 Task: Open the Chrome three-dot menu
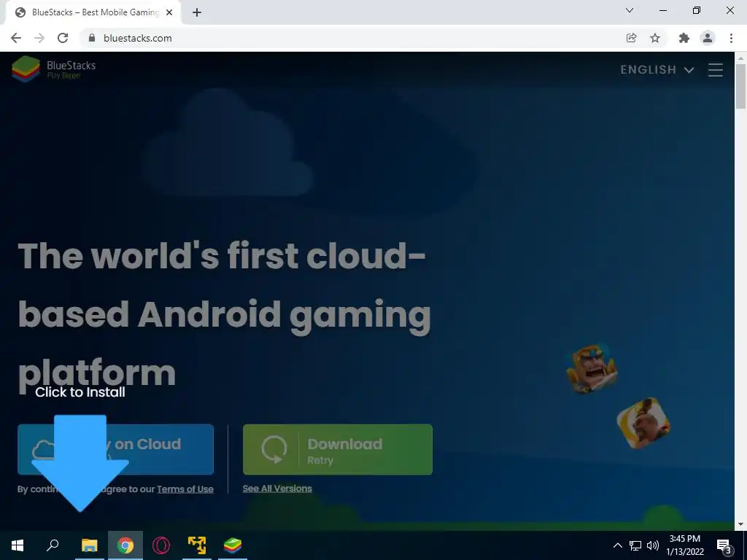coord(731,38)
